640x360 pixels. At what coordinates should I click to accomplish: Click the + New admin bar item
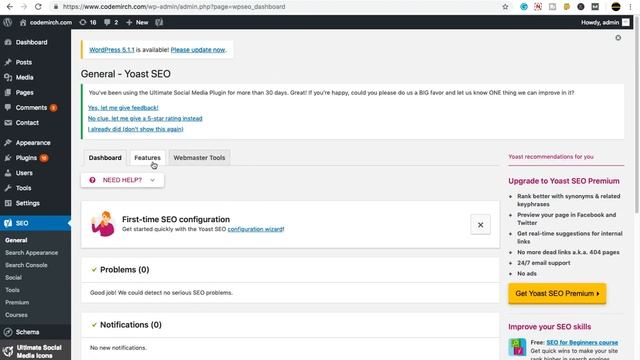click(x=137, y=22)
